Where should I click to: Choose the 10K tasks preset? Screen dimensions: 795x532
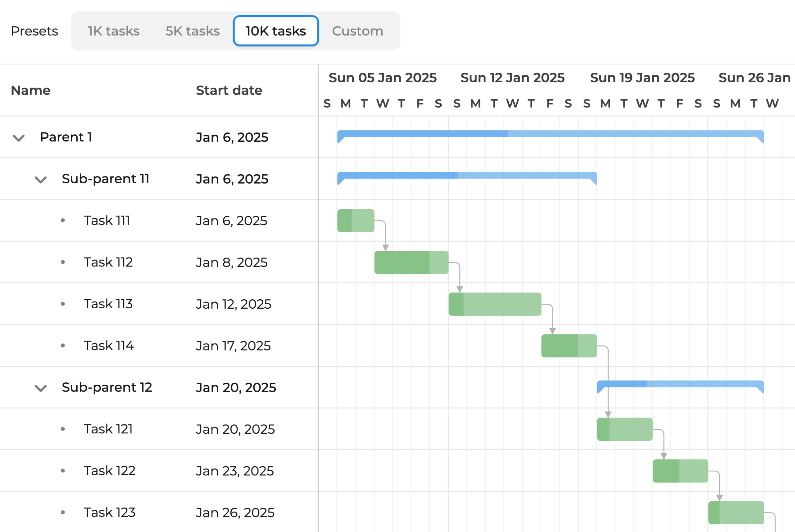[x=276, y=31]
